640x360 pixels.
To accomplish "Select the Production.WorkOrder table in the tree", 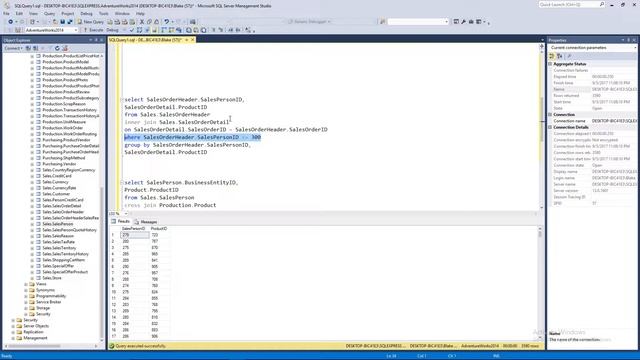I will (63, 128).
